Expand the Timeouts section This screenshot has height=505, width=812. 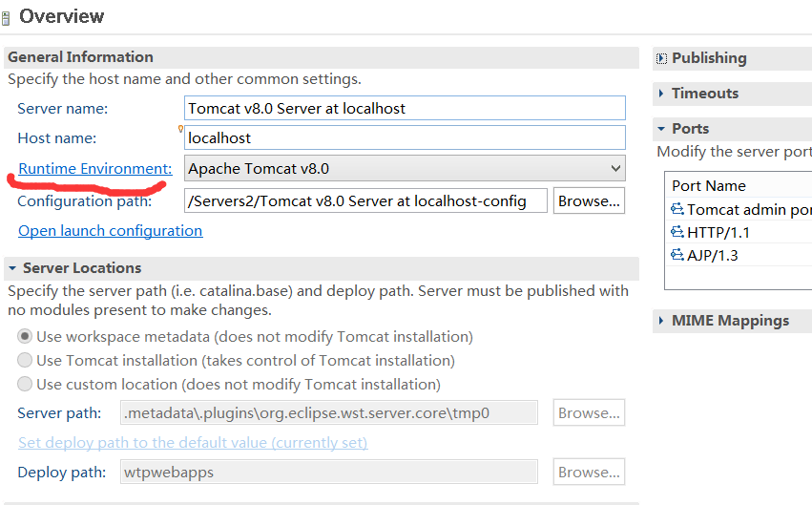click(x=661, y=94)
